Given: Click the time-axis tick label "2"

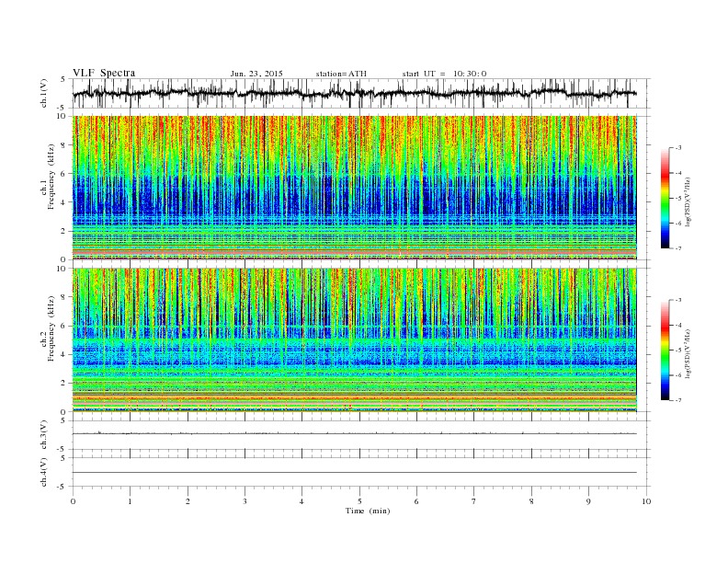Looking at the screenshot, I should tap(188, 501).
